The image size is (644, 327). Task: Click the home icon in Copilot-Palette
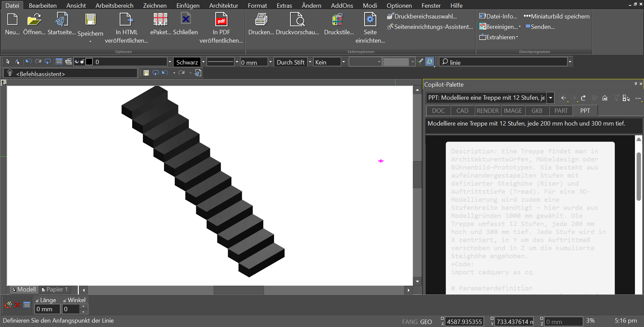(604, 98)
